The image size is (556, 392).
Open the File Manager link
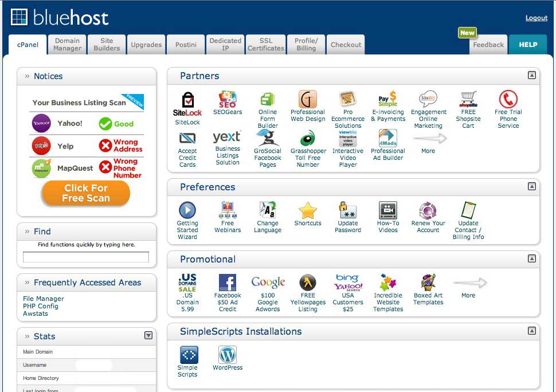tap(44, 299)
